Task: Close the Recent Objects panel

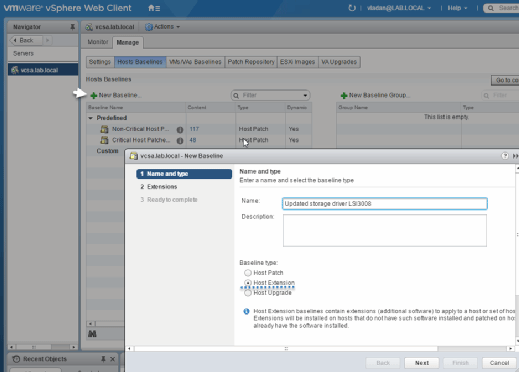Action: [112, 359]
